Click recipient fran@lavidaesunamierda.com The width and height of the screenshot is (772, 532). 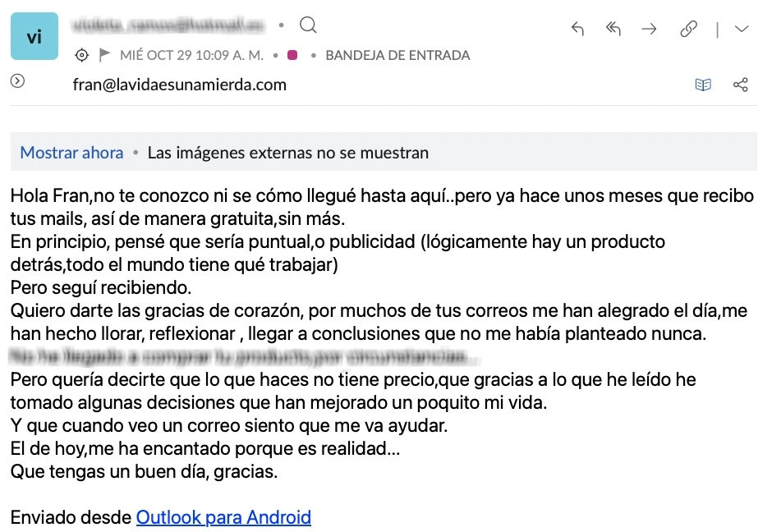179,85
